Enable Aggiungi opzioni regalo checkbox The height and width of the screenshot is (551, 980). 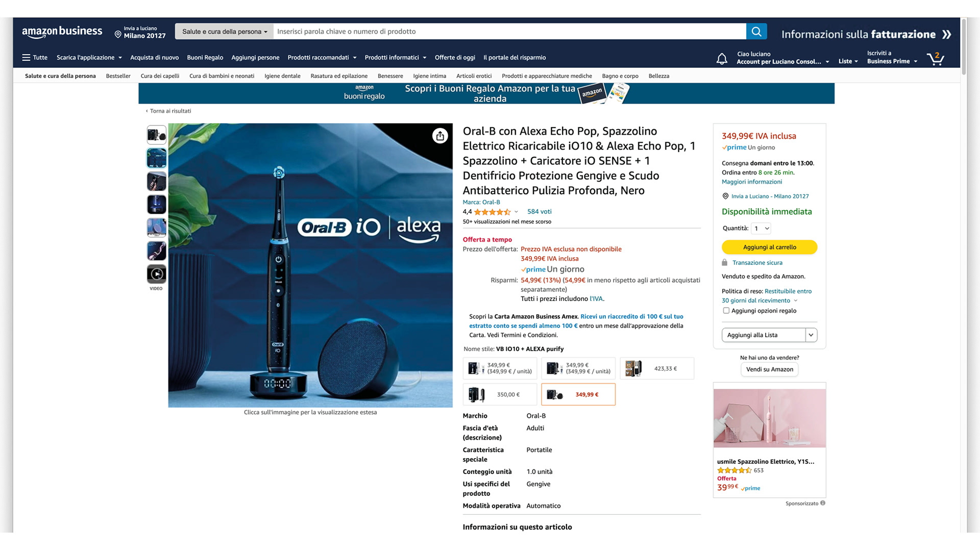[726, 310]
